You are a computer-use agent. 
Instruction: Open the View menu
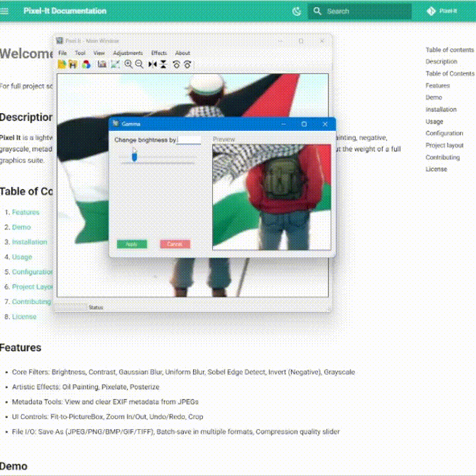coord(99,53)
